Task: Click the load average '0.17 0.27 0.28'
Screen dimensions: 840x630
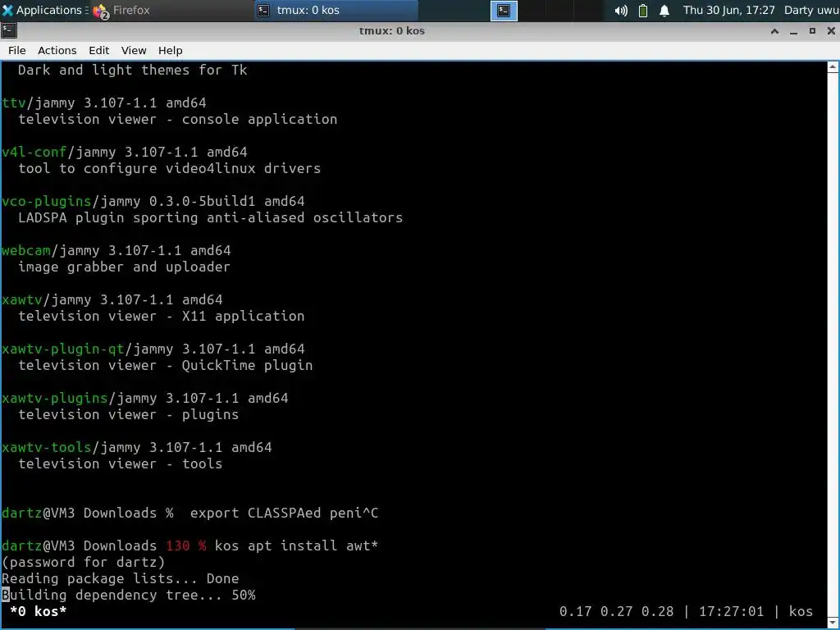Action: [x=616, y=611]
